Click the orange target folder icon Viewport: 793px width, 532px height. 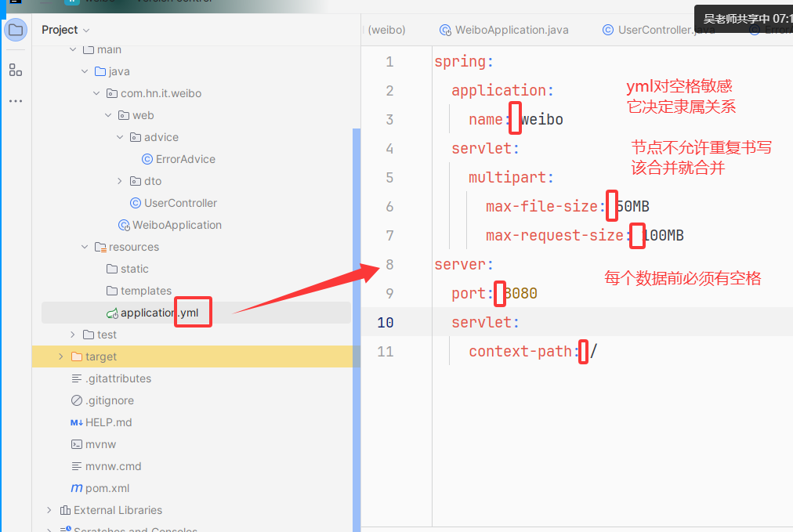(x=77, y=356)
